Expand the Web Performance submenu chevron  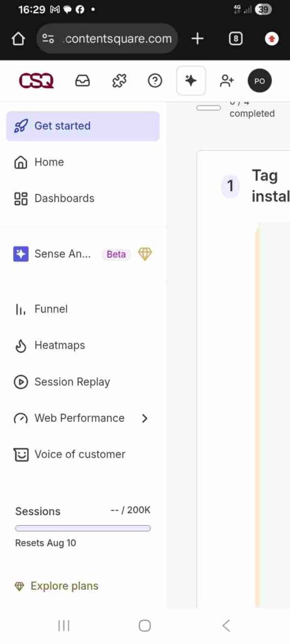pyautogui.click(x=144, y=418)
